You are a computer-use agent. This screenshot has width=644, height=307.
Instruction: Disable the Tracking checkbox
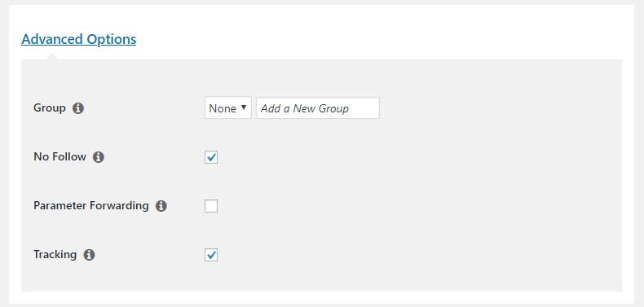pyautogui.click(x=211, y=255)
